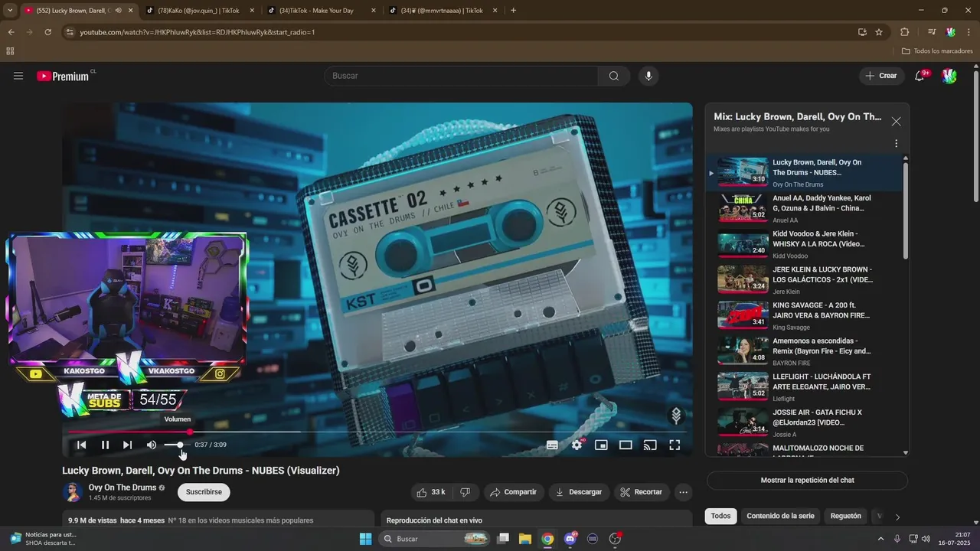Image resolution: width=980 pixels, height=551 pixels.
Task: Open Ovy On The Drums channel avatar
Action: [73, 492]
